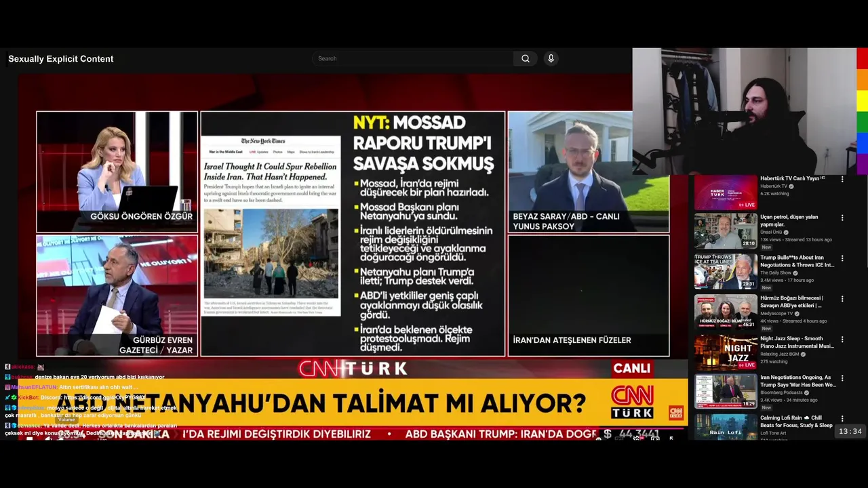Viewport: 868px width, 488px height.
Task: Open the title 'Iran Negotiations Ongoing, As Trump Says'
Action: [x=798, y=381]
